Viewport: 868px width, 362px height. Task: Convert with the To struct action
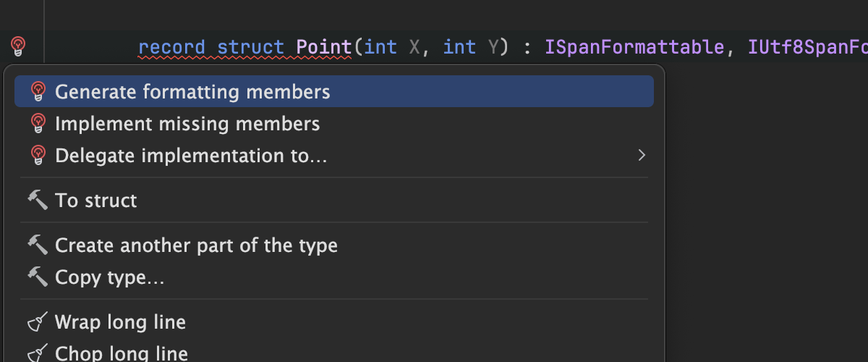click(95, 201)
